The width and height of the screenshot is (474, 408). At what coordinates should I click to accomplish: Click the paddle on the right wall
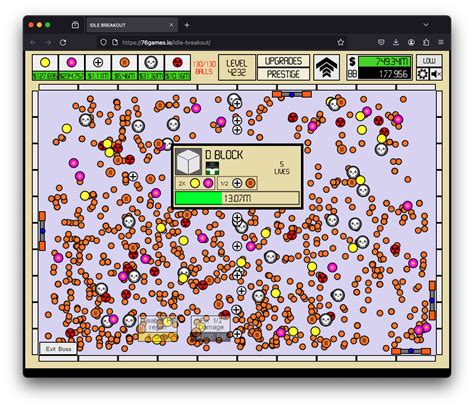432,300
